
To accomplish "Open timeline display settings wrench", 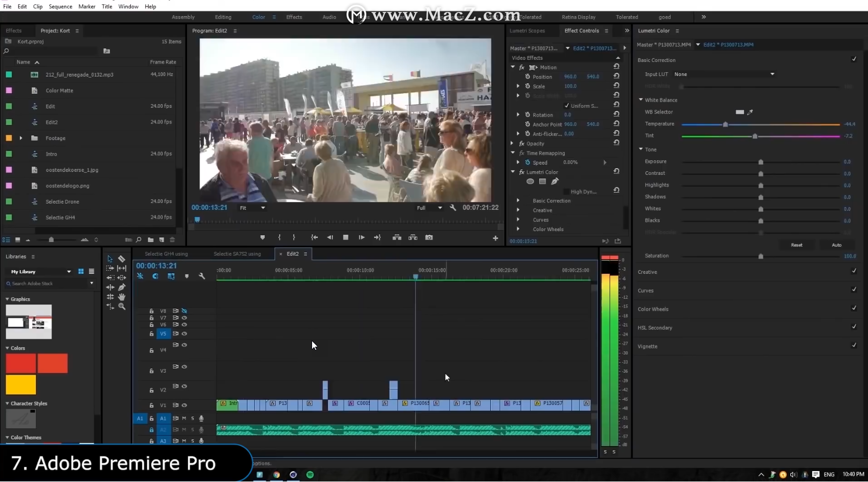I will [202, 276].
